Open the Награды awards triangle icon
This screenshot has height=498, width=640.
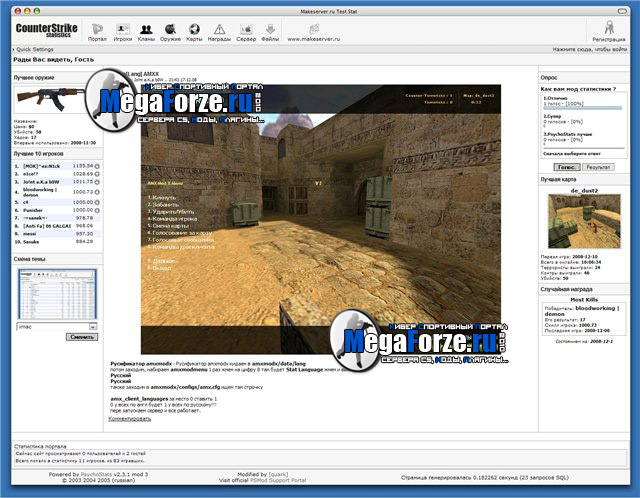click(219, 29)
